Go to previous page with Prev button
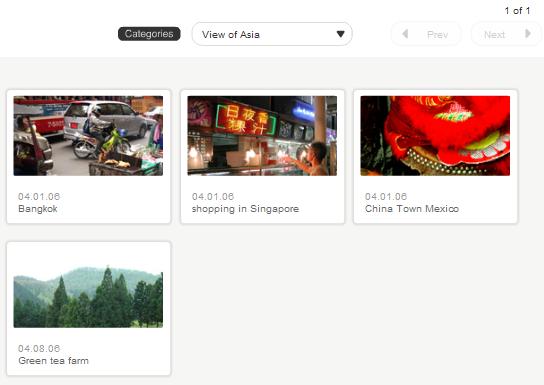 (426, 34)
